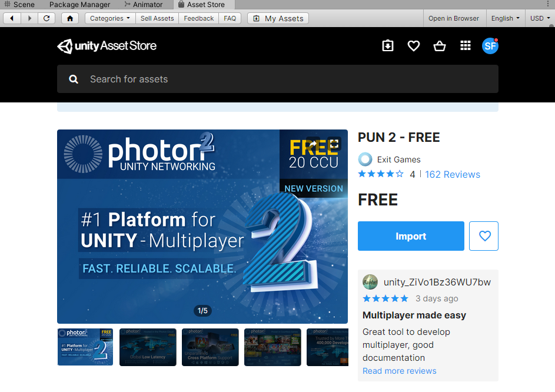This screenshot has width=555, height=392.
Task: Open the FAQ page
Action: pos(230,18)
